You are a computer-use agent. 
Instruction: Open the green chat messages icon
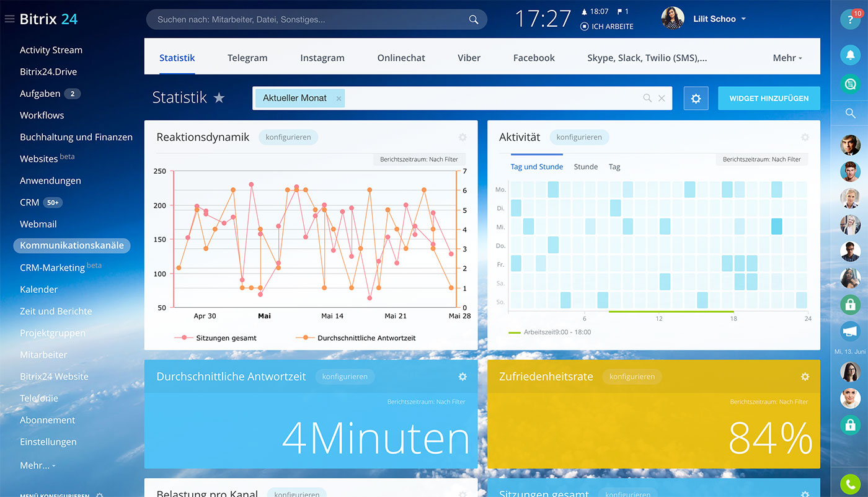pyautogui.click(x=850, y=83)
